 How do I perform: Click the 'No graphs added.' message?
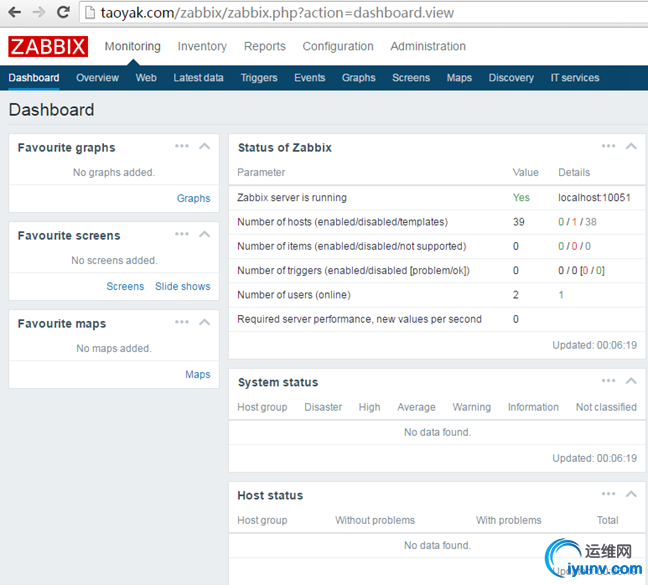coord(114,172)
